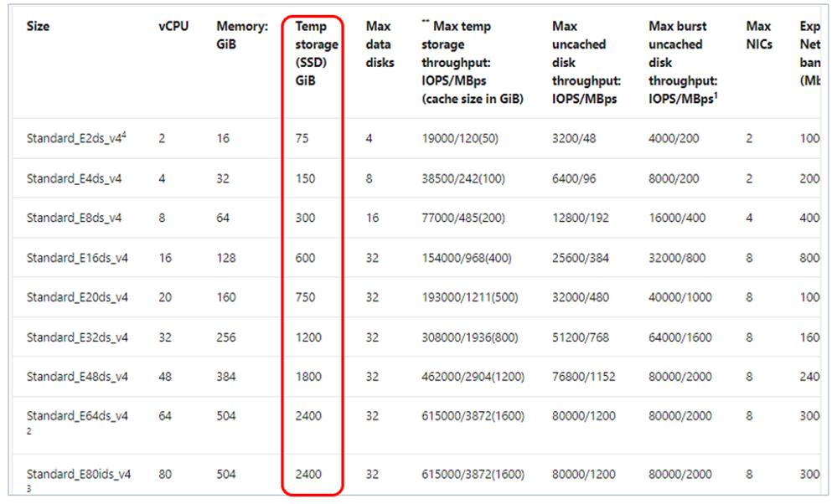Click the Max NICs column header
Viewport: 837px width, 504px height.
[759, 35]
